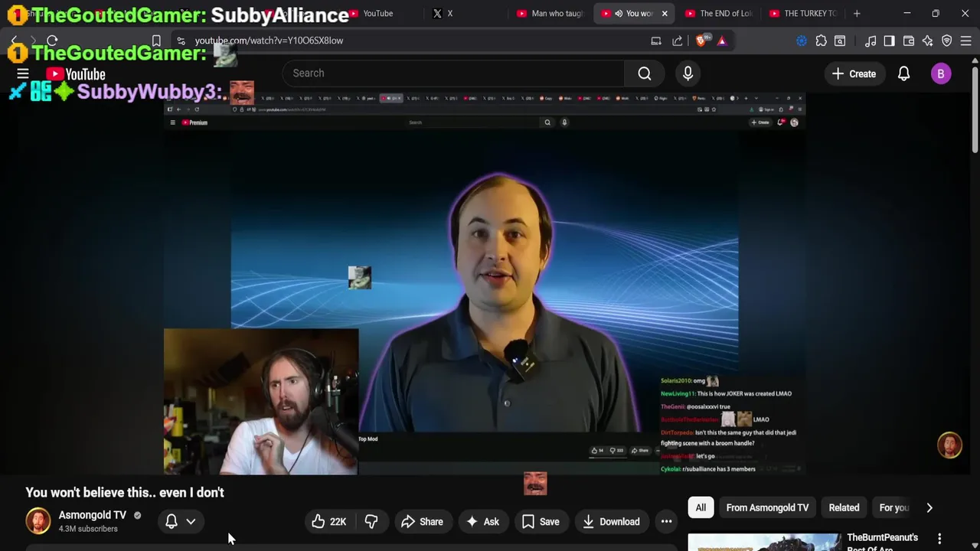Click video title 'You won't believe this'

click(125, 492)
